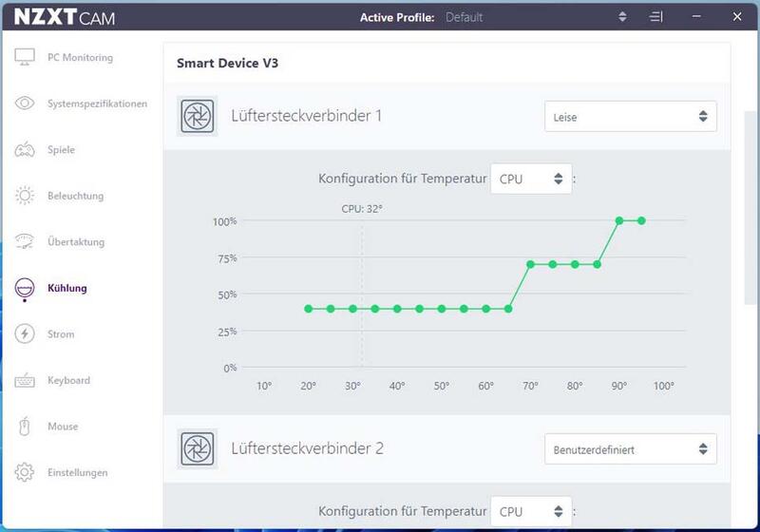Open Systemspezifikationen section
Screen dimensions: 760x532
(x=97, y=104)
